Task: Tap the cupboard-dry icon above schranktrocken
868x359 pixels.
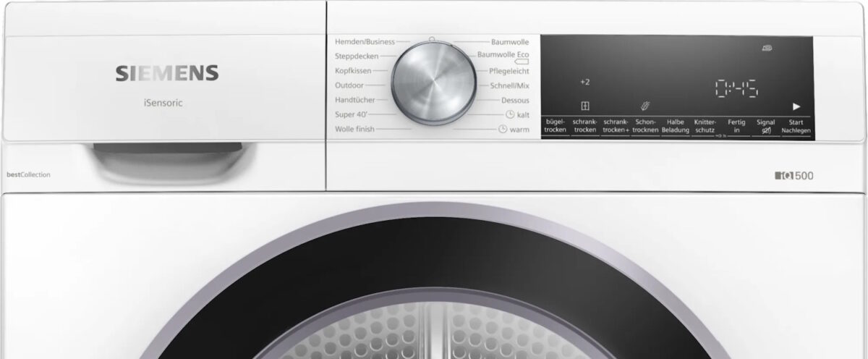Action: point(584,106)
